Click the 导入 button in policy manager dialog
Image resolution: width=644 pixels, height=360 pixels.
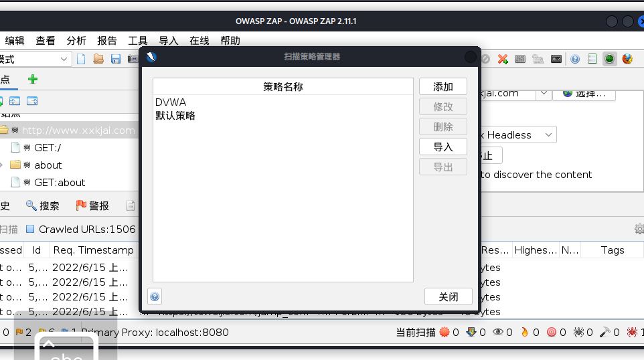coord(443,147)
